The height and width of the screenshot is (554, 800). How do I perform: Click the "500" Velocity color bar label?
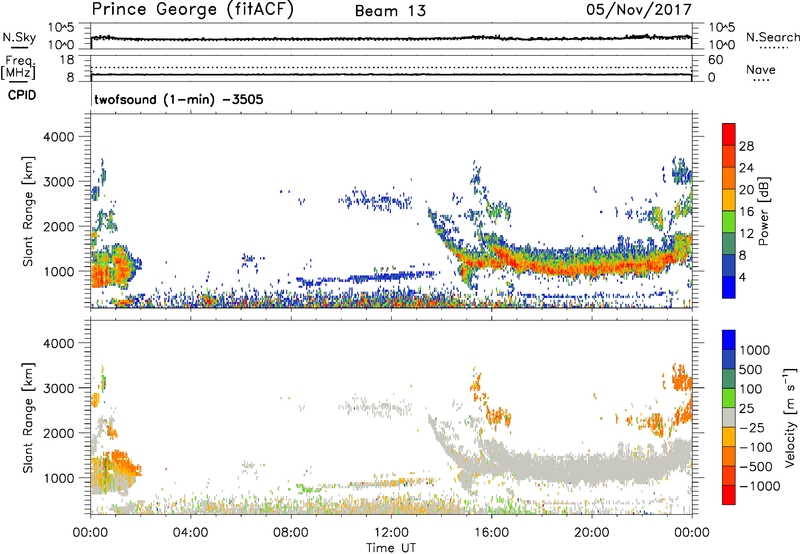[751, 369]
